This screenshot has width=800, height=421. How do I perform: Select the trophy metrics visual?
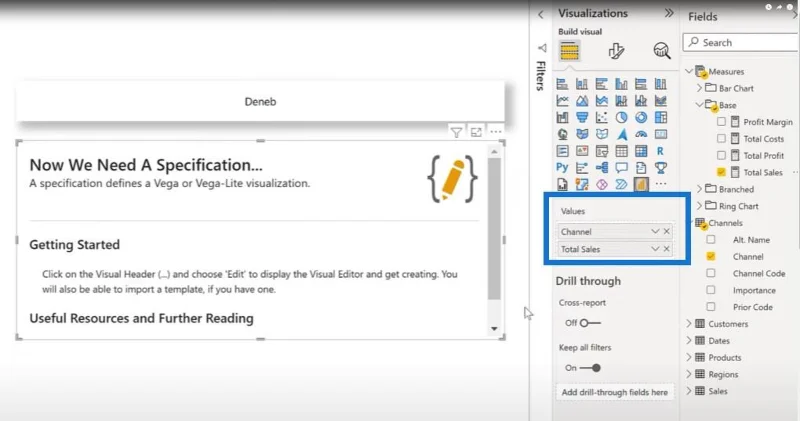661,167
